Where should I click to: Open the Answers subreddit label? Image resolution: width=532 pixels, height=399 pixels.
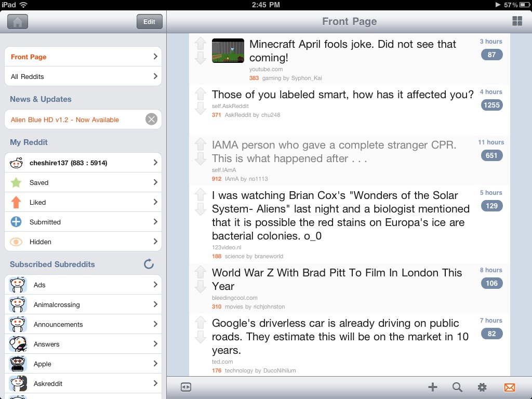(x=46, y=344)
